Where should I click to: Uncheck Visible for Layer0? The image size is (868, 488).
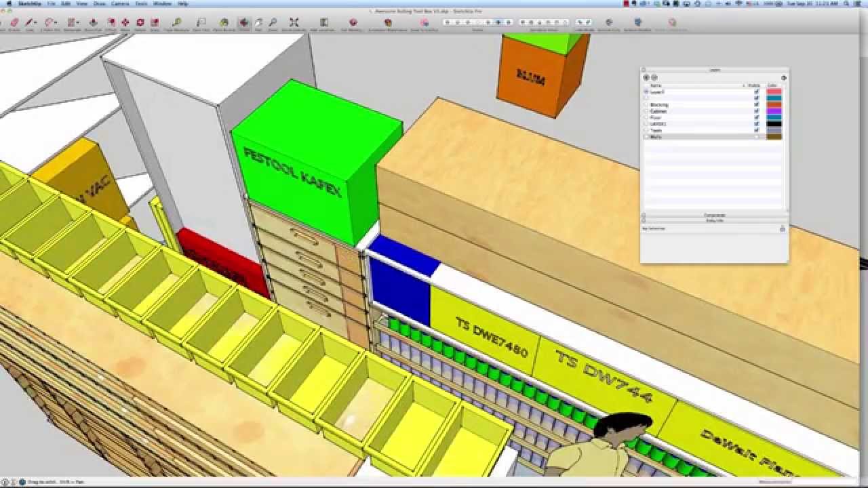click(x=757, y=91)
